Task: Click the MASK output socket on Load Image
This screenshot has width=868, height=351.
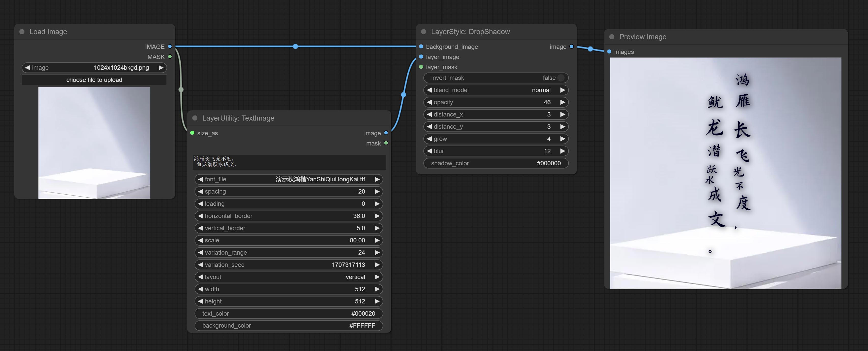Action: [x=170, y=56]
